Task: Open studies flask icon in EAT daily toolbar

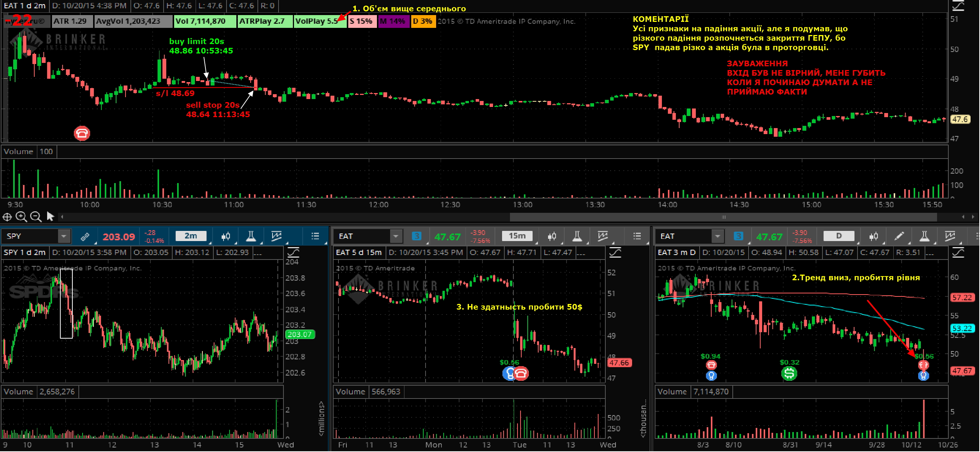Action: pos(925,237)
